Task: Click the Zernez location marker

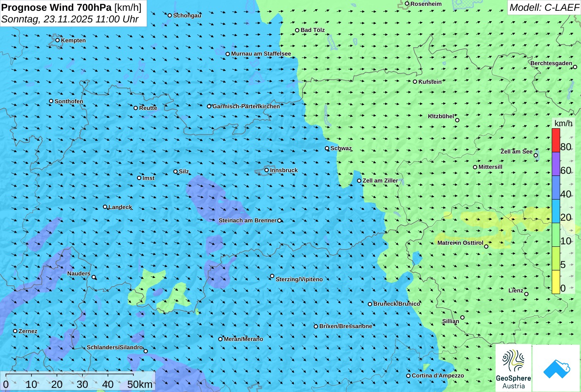Action: [15, 331]
